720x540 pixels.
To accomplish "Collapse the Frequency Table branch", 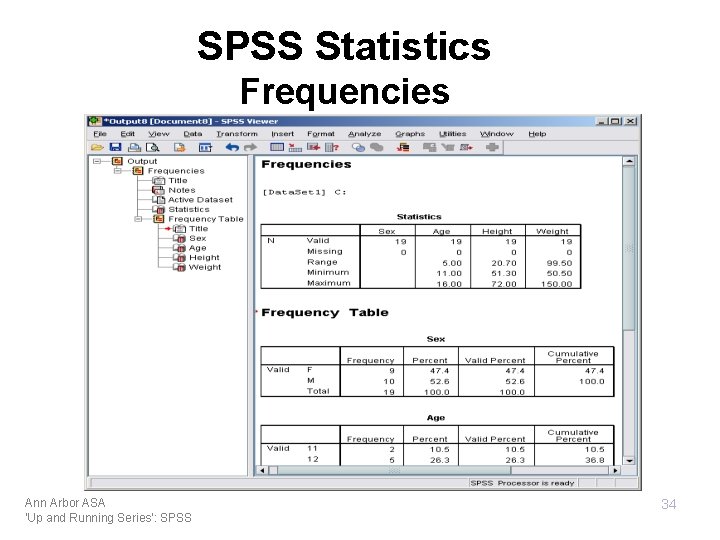I will click(138, 219).
